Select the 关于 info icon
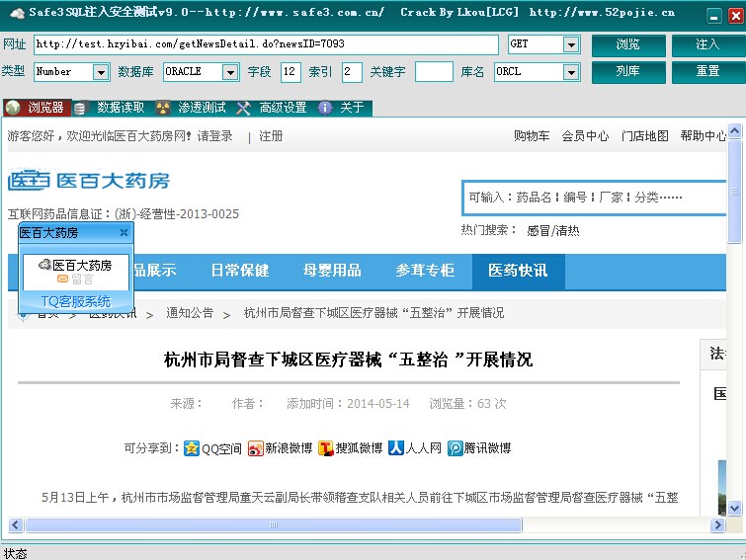 (325, 108)
